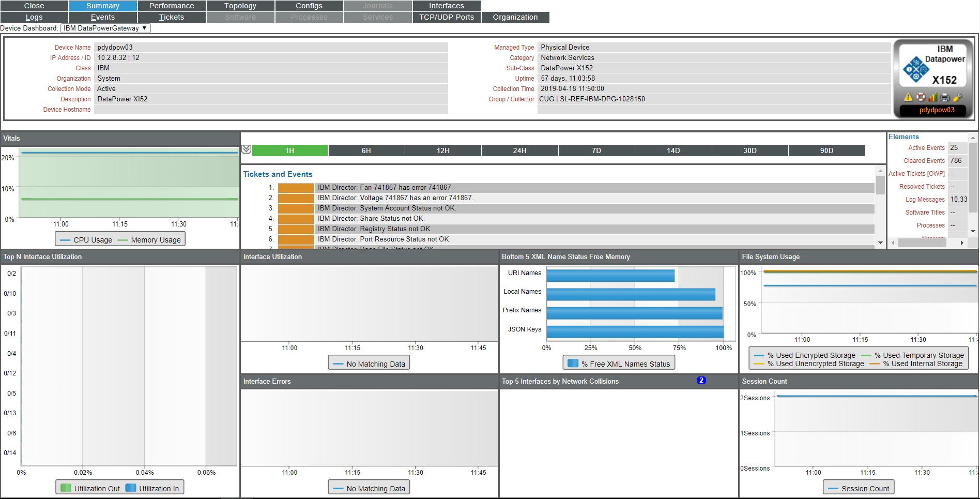Screen dimensions: 980x499
Task: Click Active Events in Elements panel
Action: [x=926, y=148]
